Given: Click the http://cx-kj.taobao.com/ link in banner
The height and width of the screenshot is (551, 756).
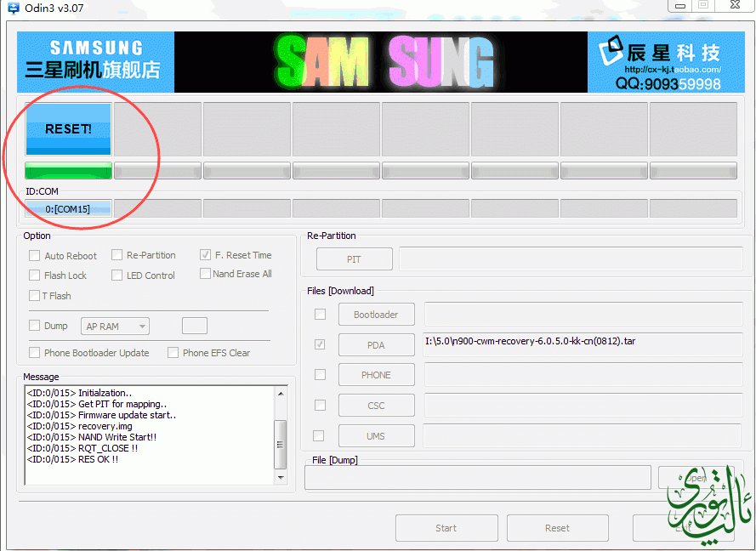Looking at the screenshot, I should pos(673,70).
